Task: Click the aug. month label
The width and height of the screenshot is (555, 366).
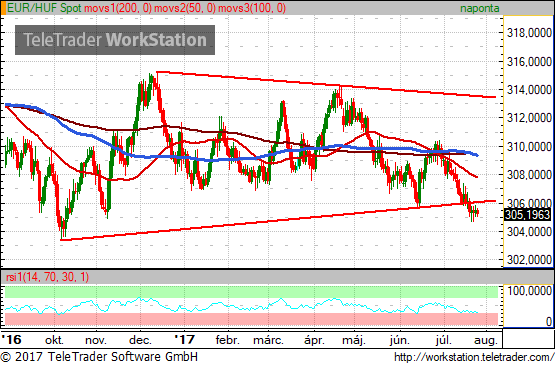Action: [x=486, y=341]
